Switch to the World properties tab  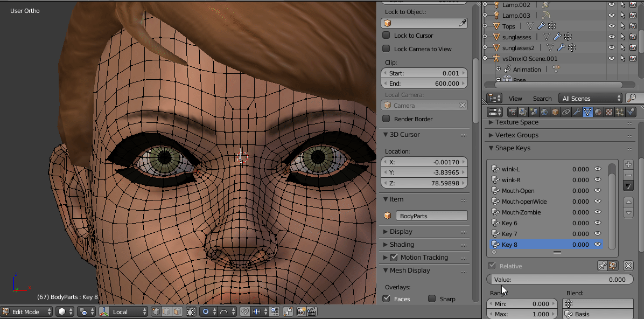tap(544, 112)
